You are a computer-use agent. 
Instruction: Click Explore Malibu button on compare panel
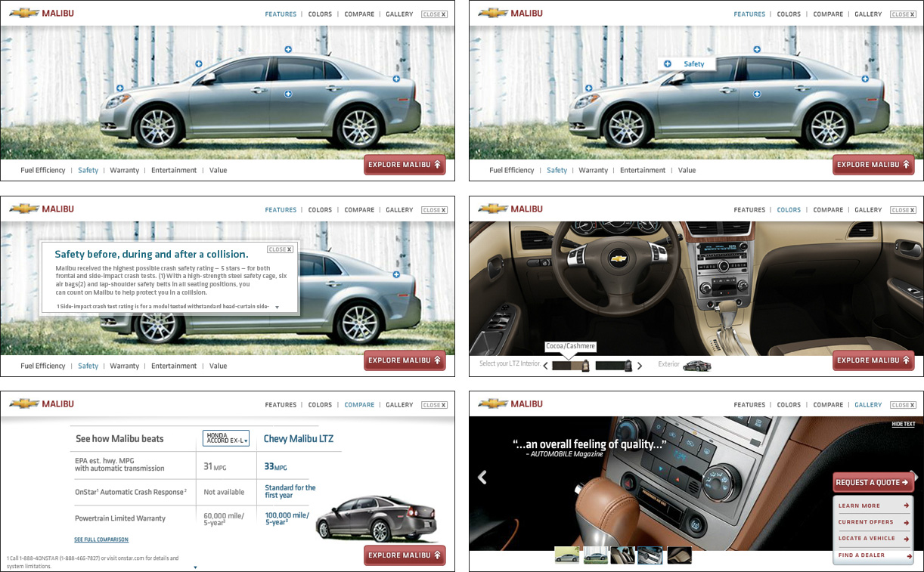point(405,555)
